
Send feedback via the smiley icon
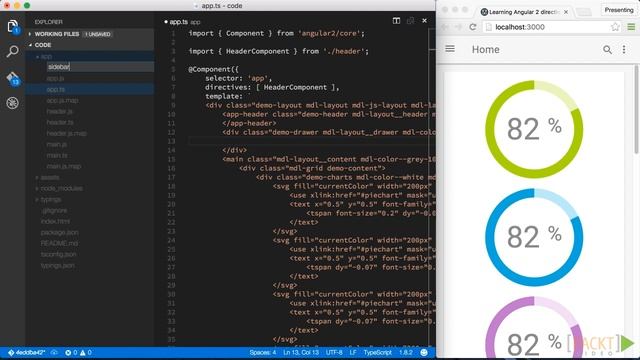[x=424, y=353]
